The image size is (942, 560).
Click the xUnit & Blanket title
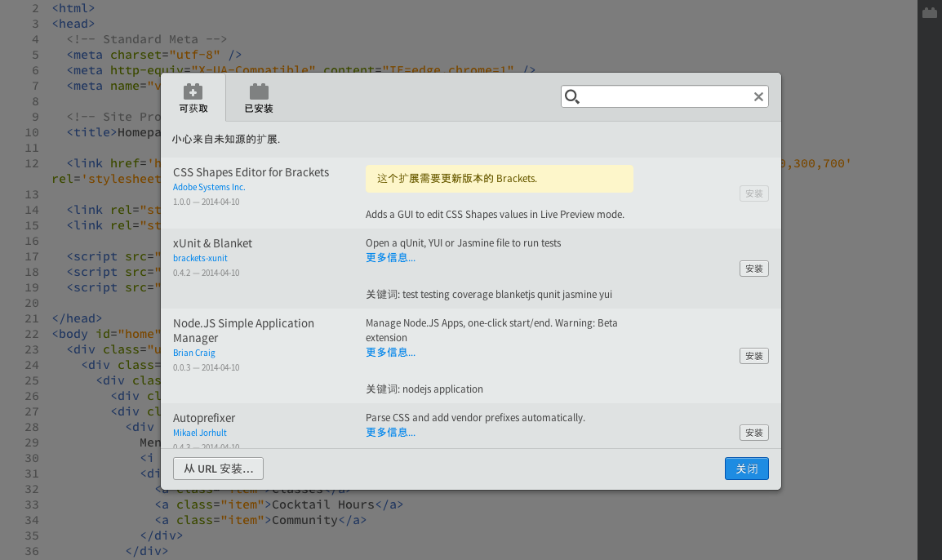click(x=213, y=243)
